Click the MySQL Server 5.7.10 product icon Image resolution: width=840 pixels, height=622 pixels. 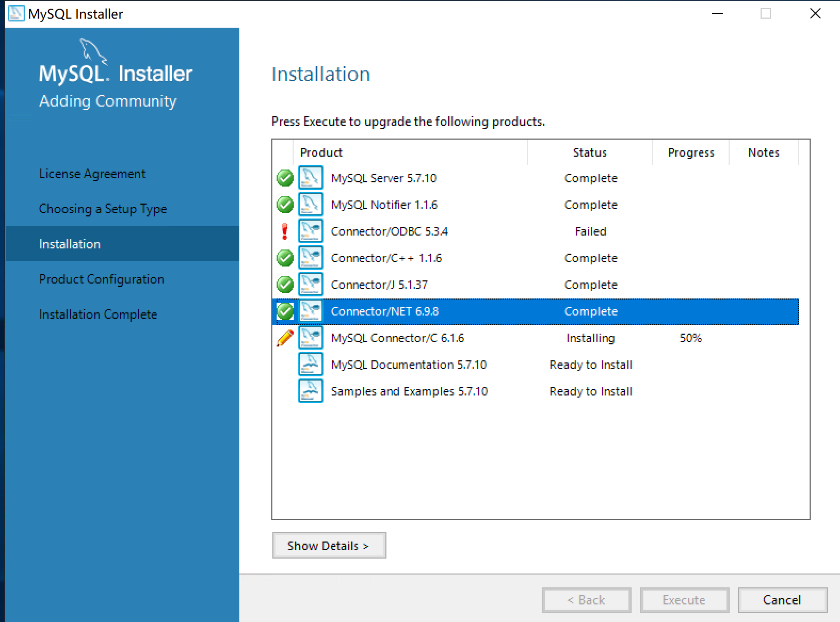pos(311,178)
